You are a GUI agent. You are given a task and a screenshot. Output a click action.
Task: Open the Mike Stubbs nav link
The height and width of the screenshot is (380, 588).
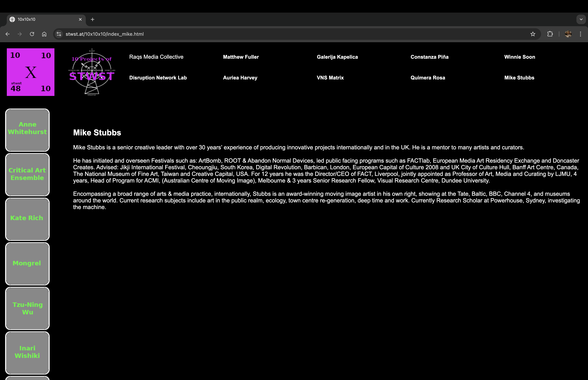519,78
